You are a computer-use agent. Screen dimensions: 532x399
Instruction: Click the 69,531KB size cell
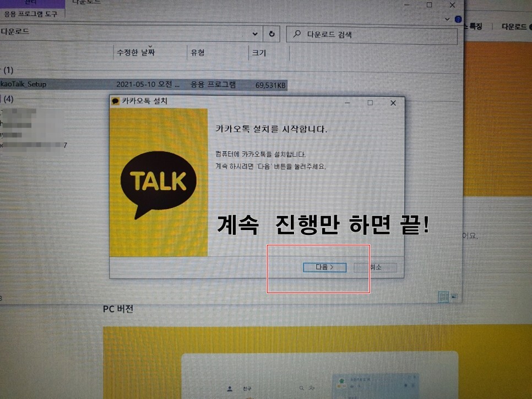[x=270, y=85]
